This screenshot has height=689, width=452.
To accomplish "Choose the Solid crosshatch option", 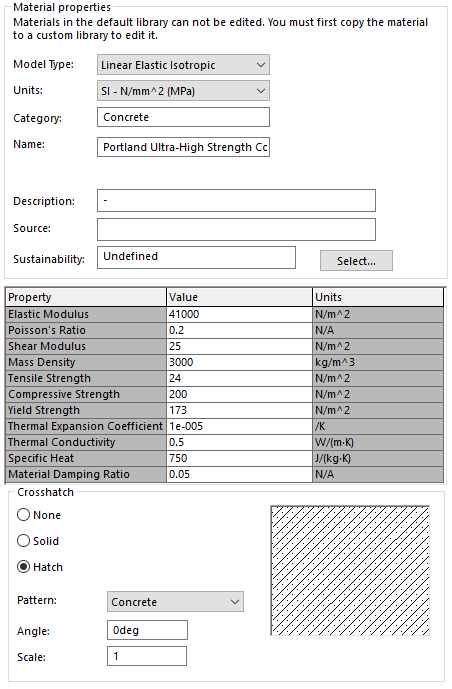I will coord(23,541).
